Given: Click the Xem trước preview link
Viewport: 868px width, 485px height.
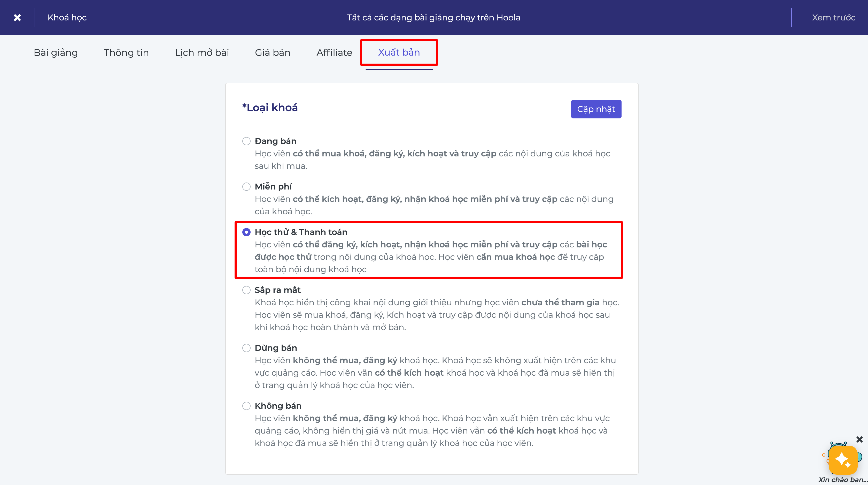Looking at the screenshot, I should point(834,18).
